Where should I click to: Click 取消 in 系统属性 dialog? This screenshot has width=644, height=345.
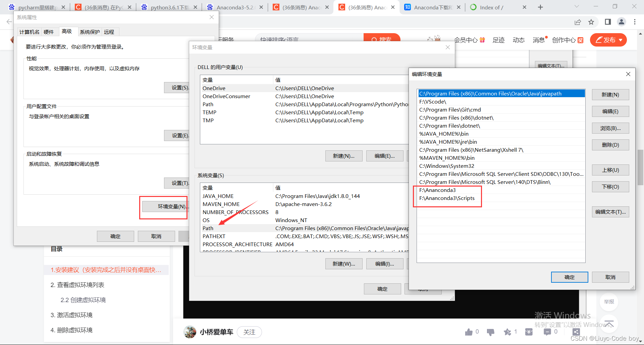tap(156, 236)
